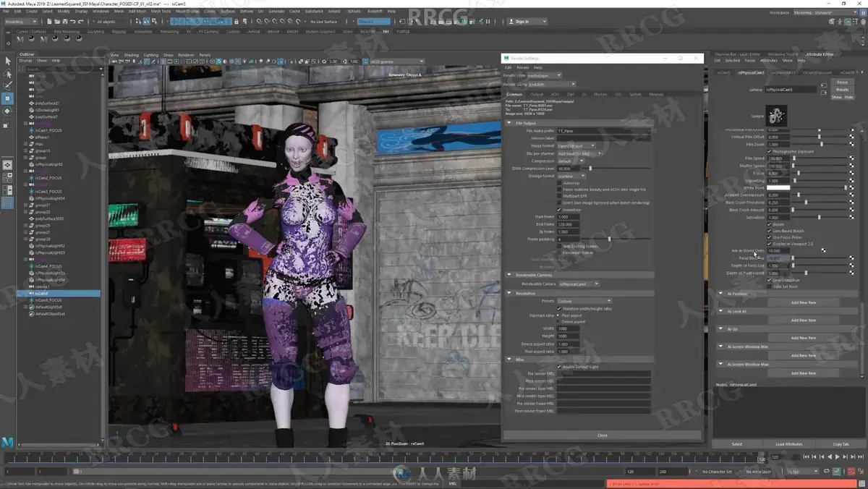The width and height of the screenshot is (868, 489).
Task: Click the Width value field in Resolution
Action: 568,328
